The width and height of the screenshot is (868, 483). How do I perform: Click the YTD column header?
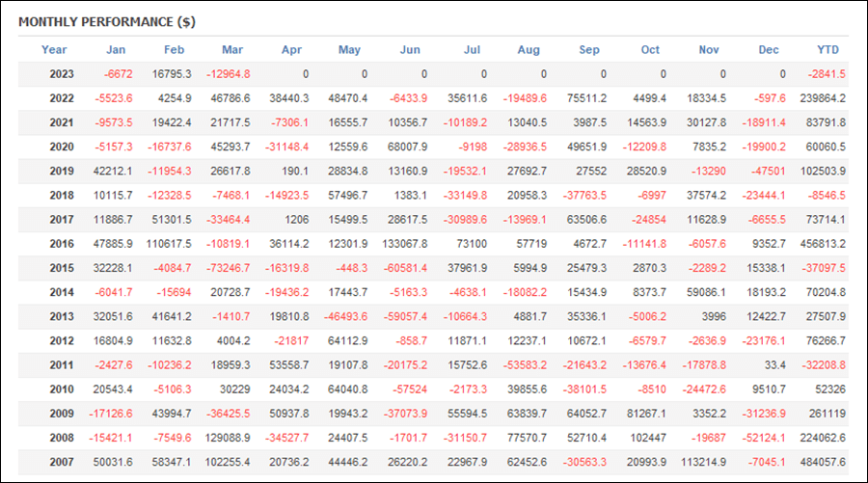tap(827, 50)
